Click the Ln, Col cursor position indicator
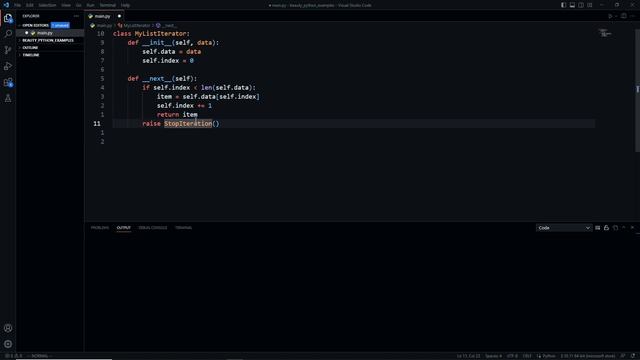640x360 pixels. (469, 356)
